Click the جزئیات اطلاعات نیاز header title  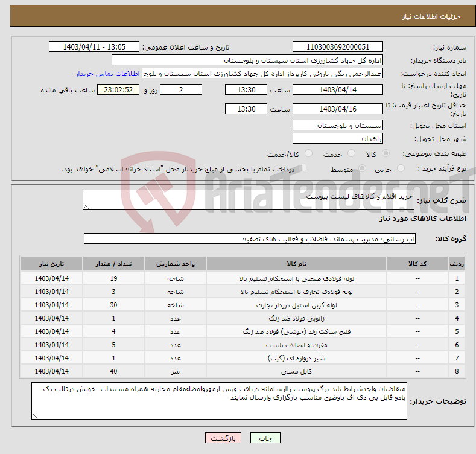[431, 16]
